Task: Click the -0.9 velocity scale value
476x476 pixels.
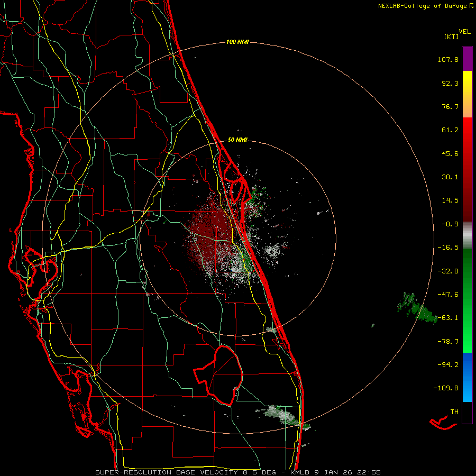Action: coord(450,224)
